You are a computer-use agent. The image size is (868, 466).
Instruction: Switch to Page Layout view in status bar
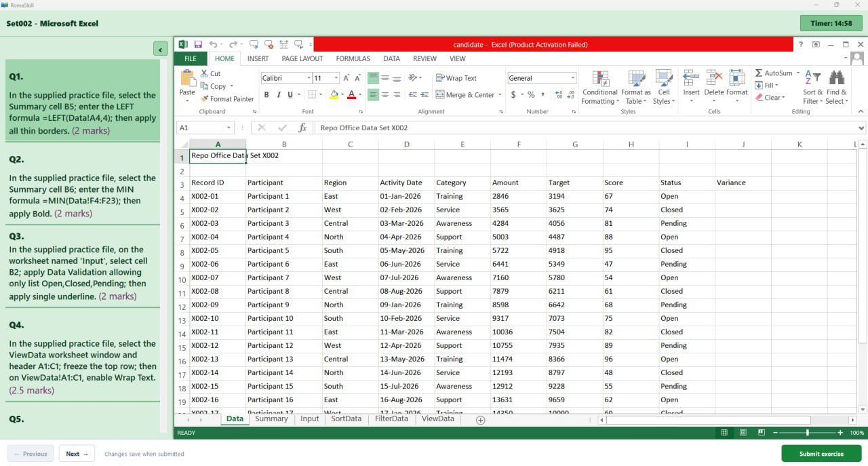pos(743,433)
